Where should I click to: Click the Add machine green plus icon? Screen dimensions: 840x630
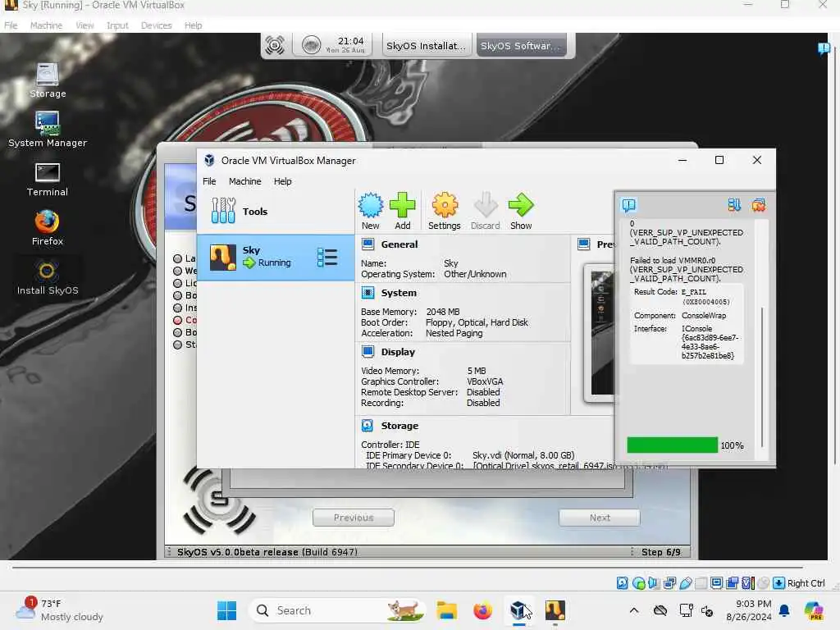coord(402,206)
